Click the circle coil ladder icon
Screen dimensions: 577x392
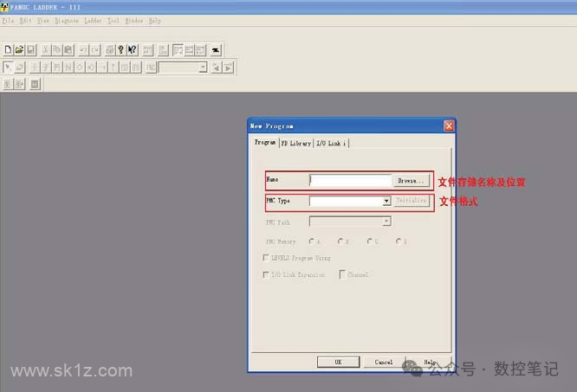click(x=80, y=67)
